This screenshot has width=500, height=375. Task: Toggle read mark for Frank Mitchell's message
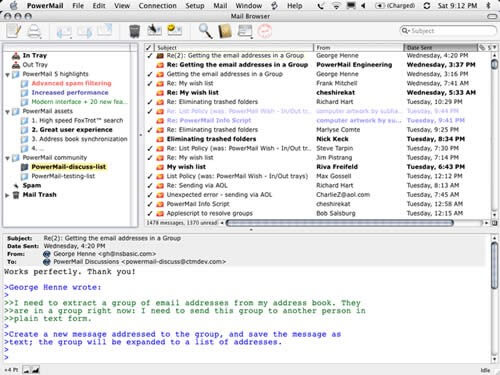pyautogui.click(x=150, y=83)
